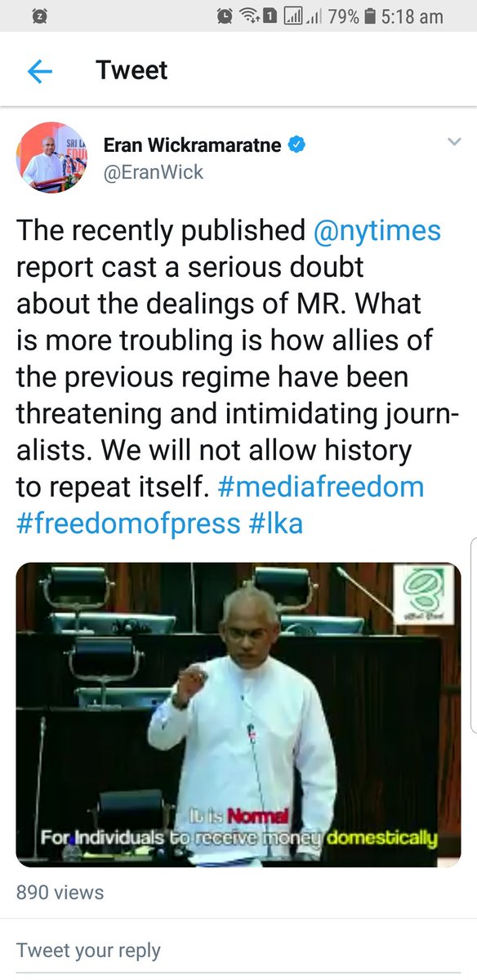Tap the Tweet header title

132,70
